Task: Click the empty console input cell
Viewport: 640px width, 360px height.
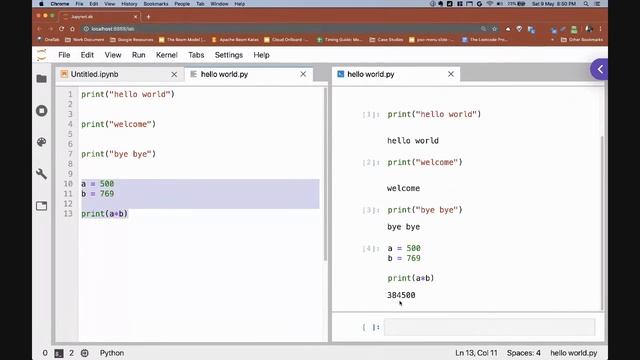Action: (x=489, y=327)
